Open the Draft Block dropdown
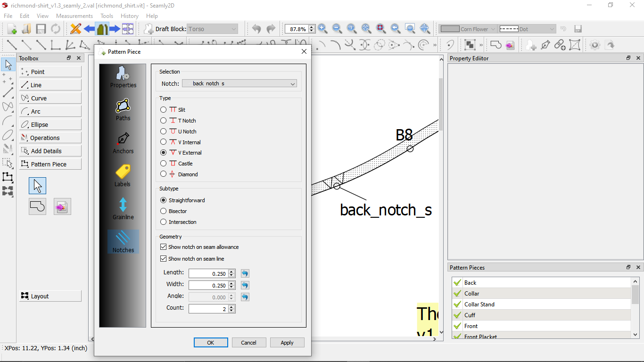The height and width of the screenshot is (362, 644). [212, 29]
